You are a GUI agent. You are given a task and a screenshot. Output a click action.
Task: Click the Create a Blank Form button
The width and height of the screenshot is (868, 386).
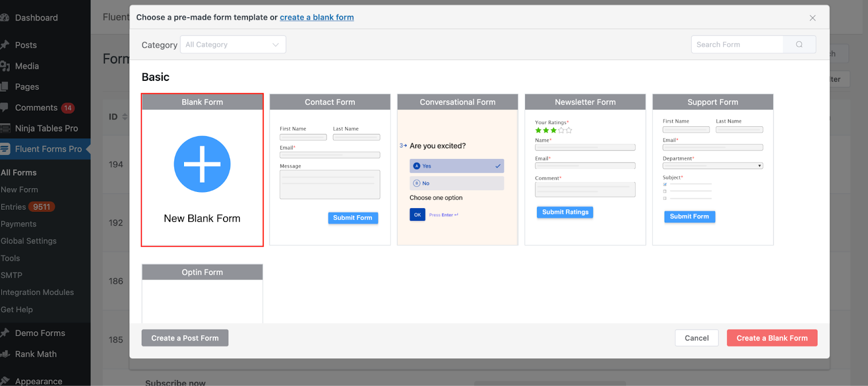click(772, 338)
